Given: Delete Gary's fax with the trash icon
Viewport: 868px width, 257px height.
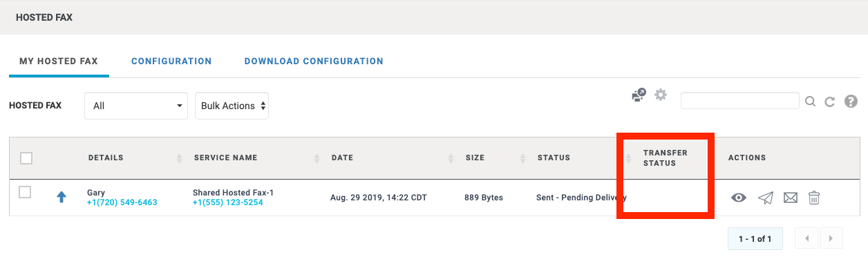Looking at the screenshot, I should [814, 198].
